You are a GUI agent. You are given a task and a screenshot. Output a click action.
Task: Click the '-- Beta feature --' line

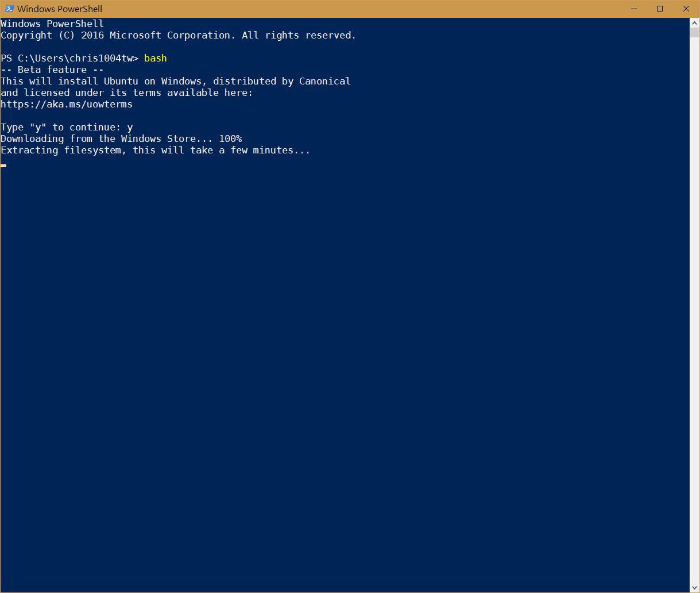[x=52, y=70]
